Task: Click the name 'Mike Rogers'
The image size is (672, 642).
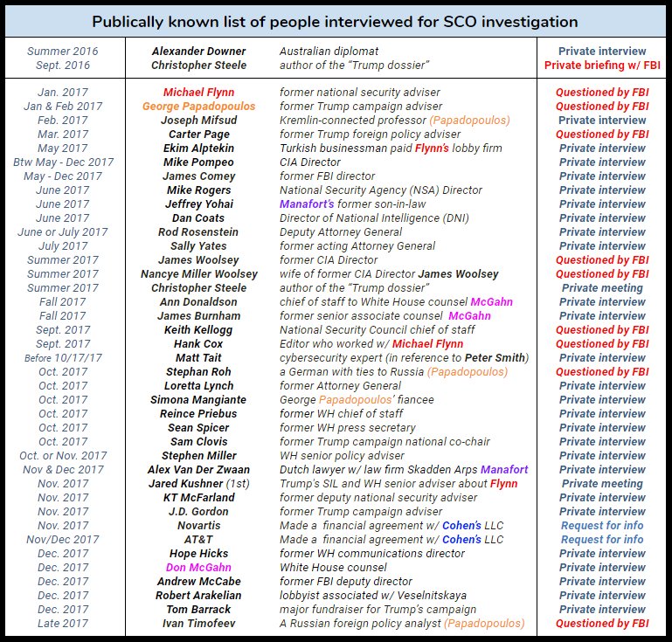Action: coord(199,190)
